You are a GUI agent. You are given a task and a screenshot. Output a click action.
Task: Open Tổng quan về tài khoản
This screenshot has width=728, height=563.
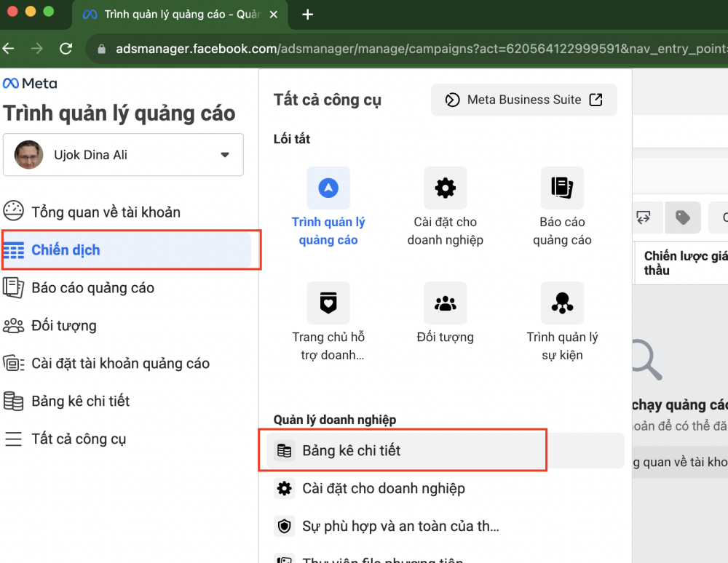[x=106, y=212]
